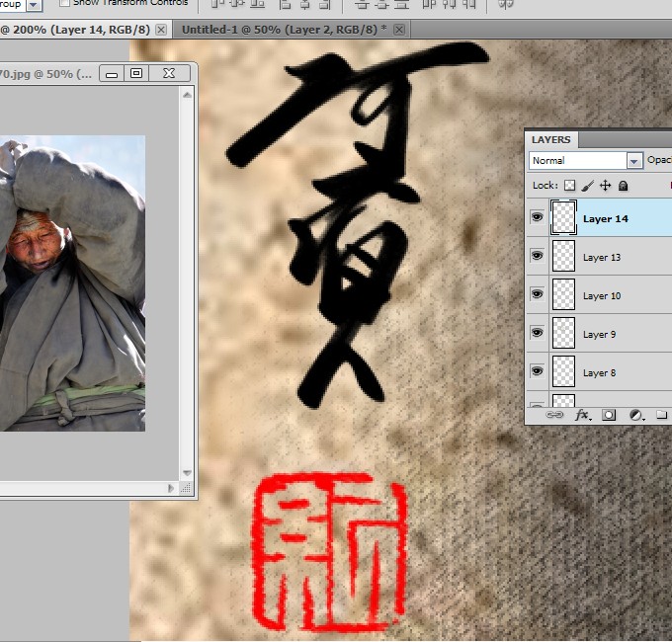Hide Layer 13 with its eye icon
The image size is (672, 642).
pyautogui.click(x=537, y=256)
